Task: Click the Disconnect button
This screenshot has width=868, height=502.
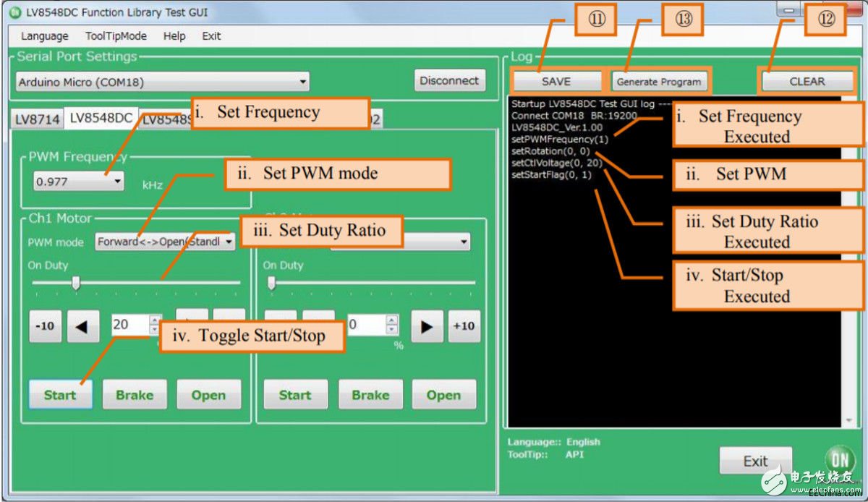Action: coord(449,81)
